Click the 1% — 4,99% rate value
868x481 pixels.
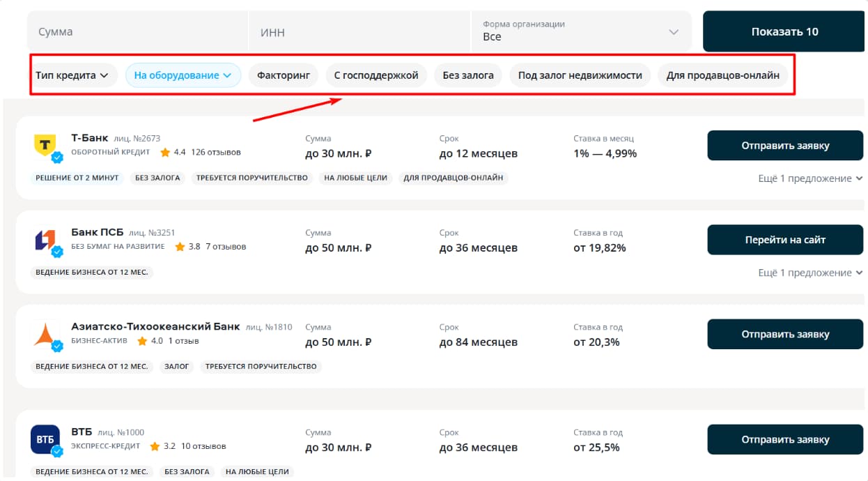click(605, 154)
